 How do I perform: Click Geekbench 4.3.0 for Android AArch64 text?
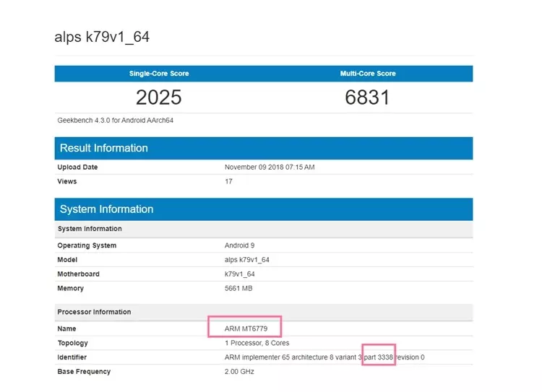click(115, 120)
